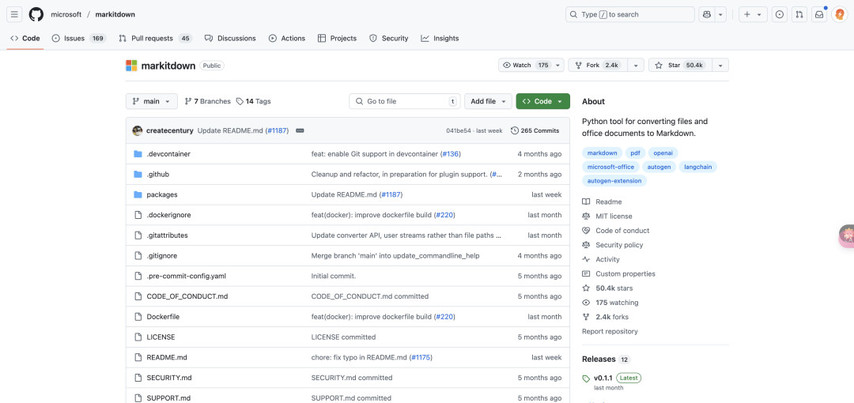Open the green Code dropdown button
The height and width of the screenshot is (403, 854).
(x=543, y=101)
